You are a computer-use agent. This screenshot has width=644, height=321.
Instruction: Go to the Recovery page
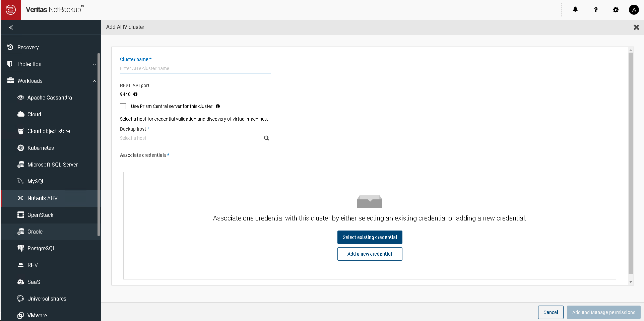(28, 47)
